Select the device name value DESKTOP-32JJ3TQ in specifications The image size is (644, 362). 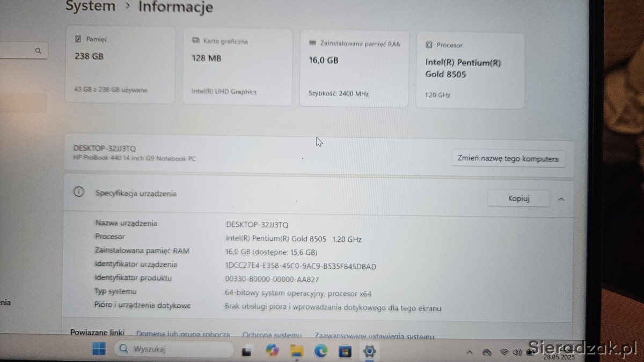[x=257, y=225]
